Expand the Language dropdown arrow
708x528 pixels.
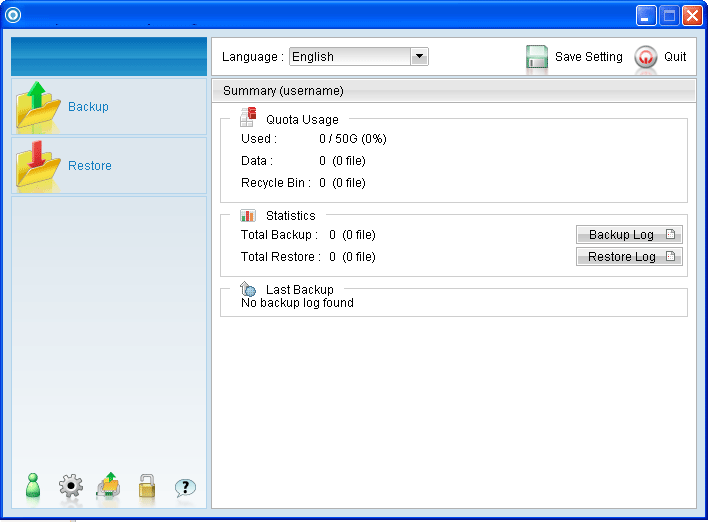pyautogui.click(x=419, y=57)
